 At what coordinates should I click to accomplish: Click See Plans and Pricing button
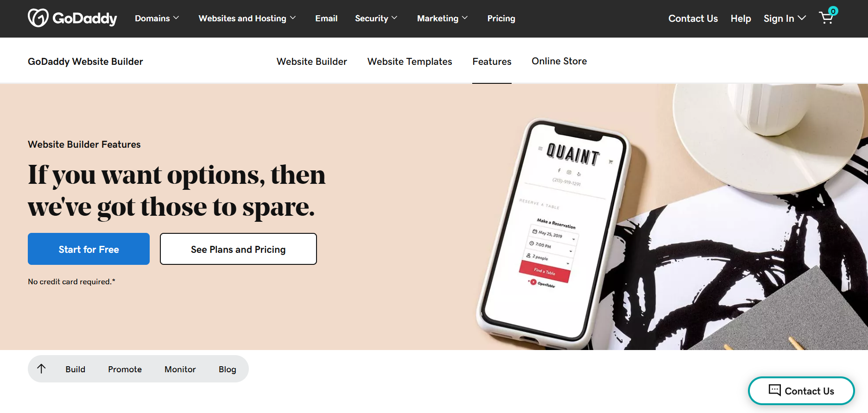tap(238, 249)
